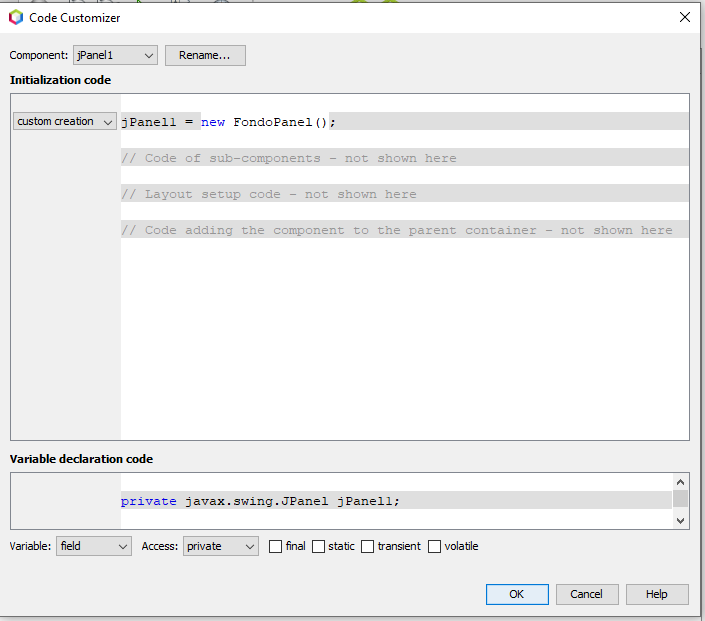
Task: Click the declaration box scrollbar thumb
Action: click(x=680, y=499)
